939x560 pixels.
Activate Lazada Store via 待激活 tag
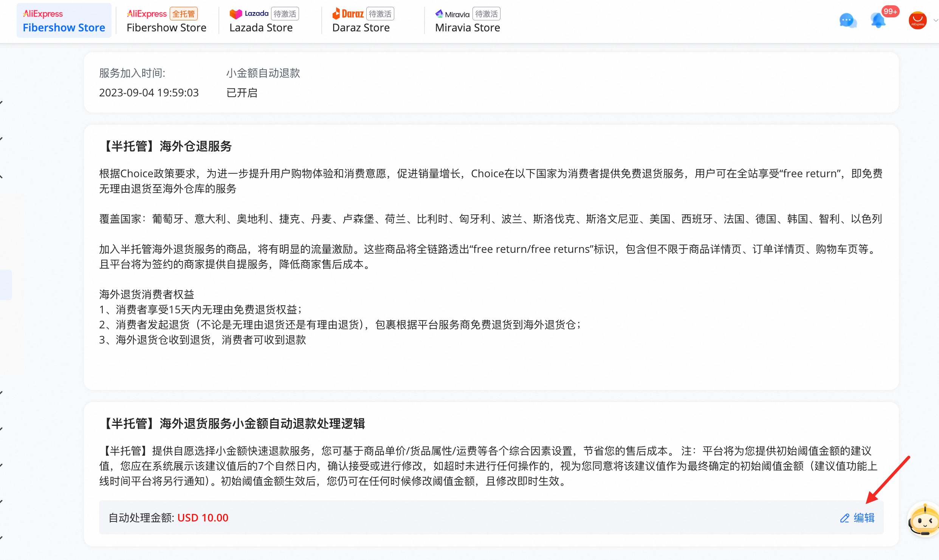tap(285, 14)
